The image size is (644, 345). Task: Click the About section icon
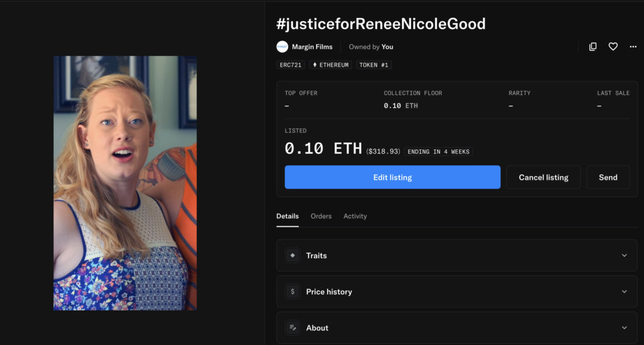click(292, 327)
